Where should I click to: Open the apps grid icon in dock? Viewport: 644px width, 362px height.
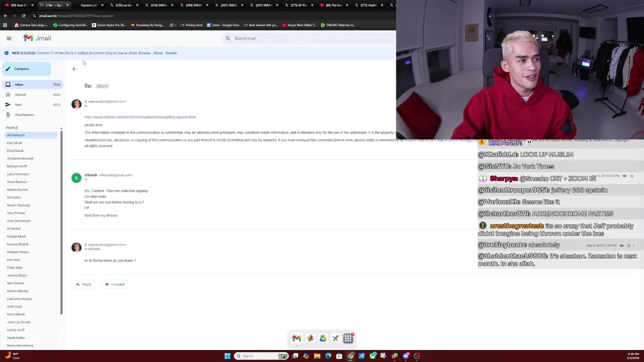click(348, 338)
